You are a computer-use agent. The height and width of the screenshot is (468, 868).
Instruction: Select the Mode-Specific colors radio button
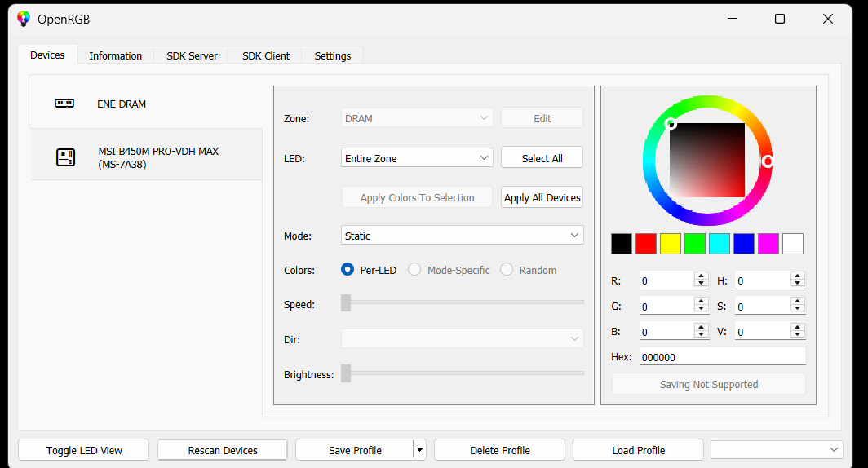coord(414,269)
